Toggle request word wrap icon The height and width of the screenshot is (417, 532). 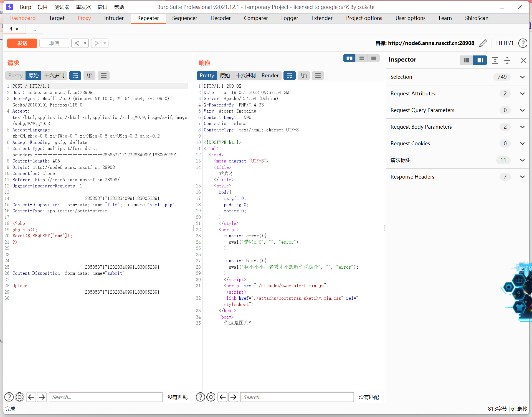click(75, 75)
